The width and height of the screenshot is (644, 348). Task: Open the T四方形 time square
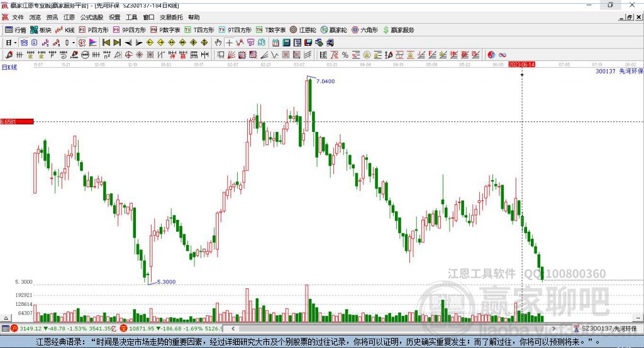[x=199, y=30]
